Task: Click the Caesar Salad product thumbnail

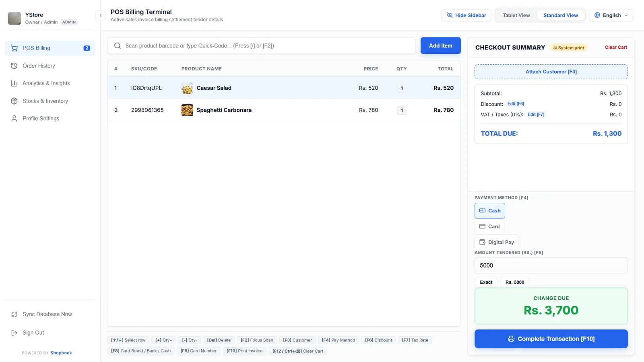Action: point(187,88)
